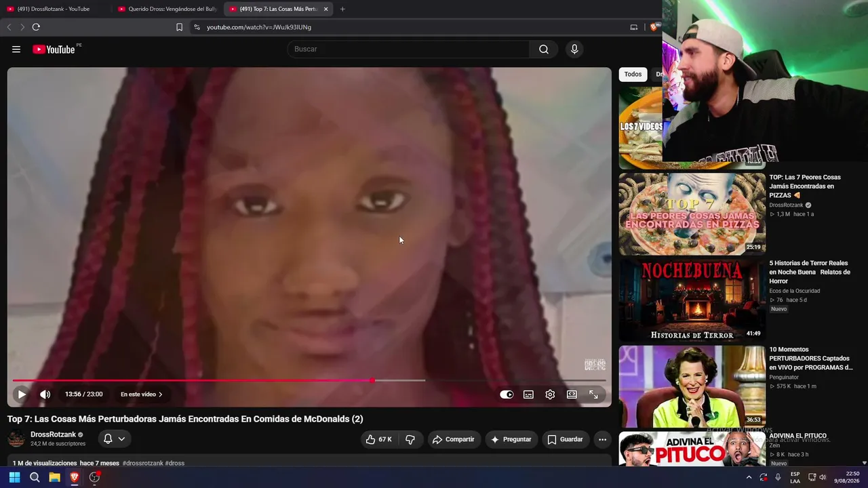The width and height of the screenshot is (868, 488).
Task: Open 'TOP: Las 7 Peores Cosas' title
Action: 805,186
